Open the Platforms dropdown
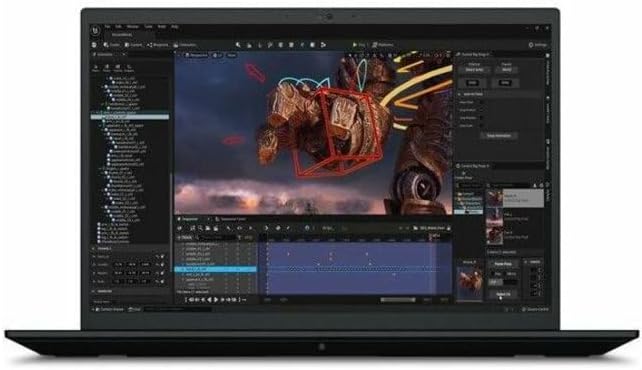 point(383,45)
